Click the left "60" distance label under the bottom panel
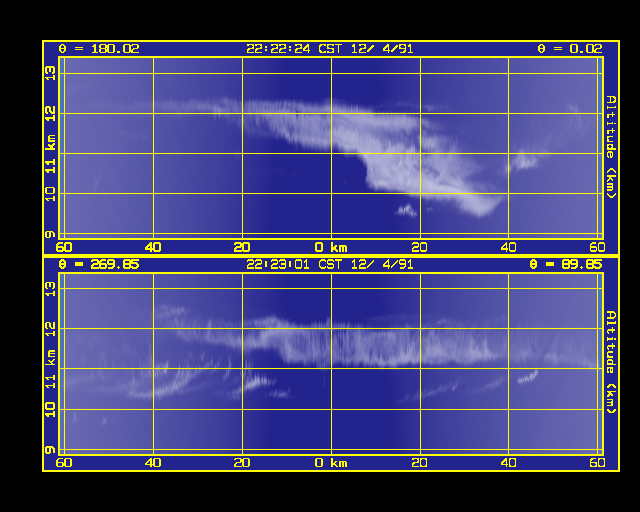Image resolution: width=640 pixels, height=512 pixels. [x=64, y=463]
